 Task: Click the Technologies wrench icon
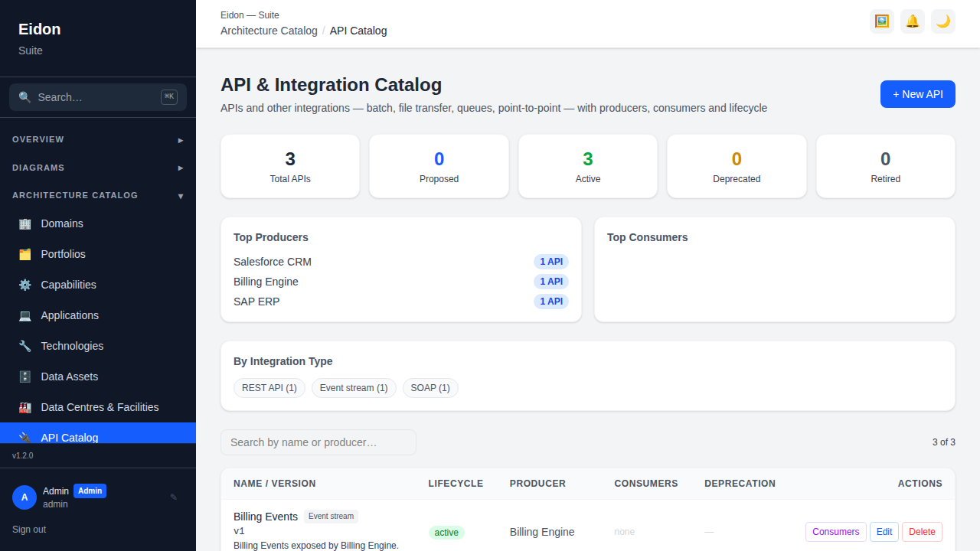pos(25,346)
